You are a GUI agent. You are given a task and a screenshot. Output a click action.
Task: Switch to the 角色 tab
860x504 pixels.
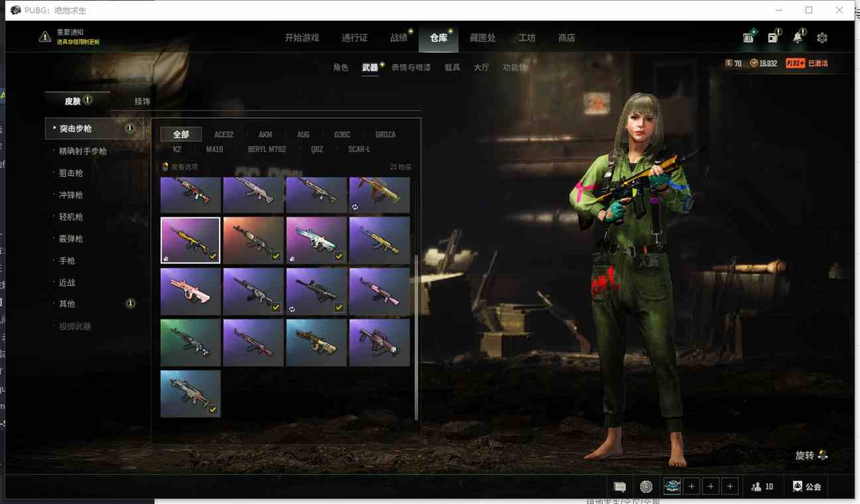(x=341, y=68)
